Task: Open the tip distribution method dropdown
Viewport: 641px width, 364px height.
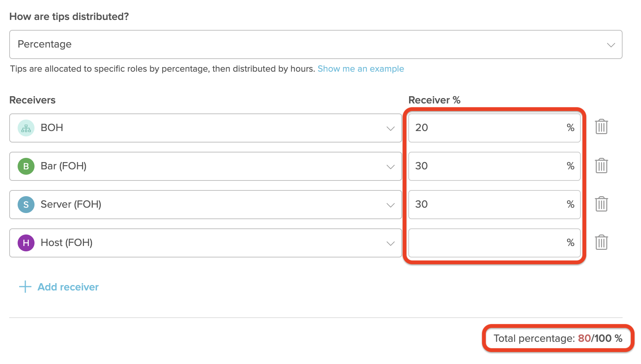Action: [x=612, y=44]
